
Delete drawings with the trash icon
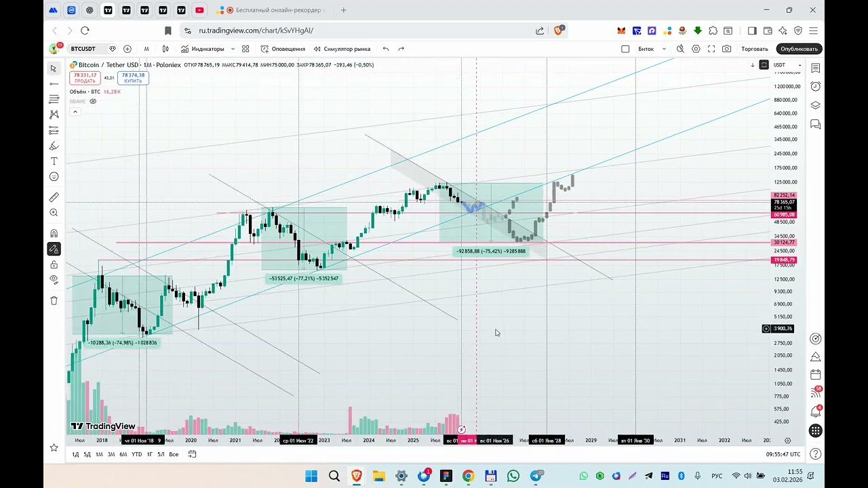pyautogui.click(x=54, y=300)
